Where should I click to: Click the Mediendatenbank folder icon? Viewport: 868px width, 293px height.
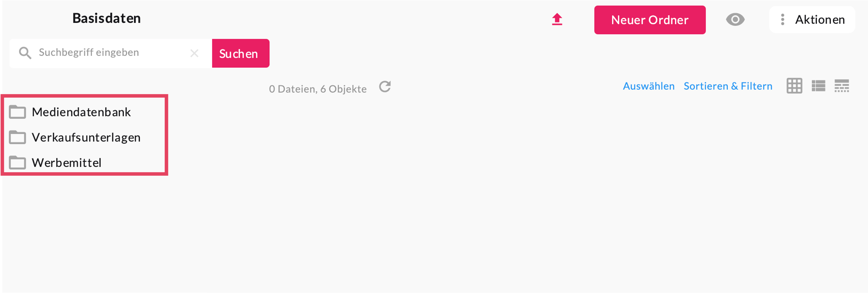(18, 112)
